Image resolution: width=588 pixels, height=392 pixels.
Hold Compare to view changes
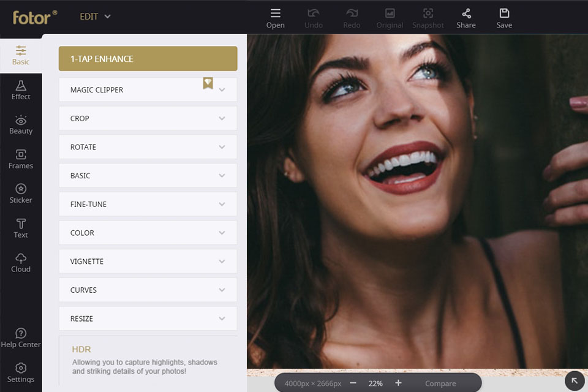[440, 383]
